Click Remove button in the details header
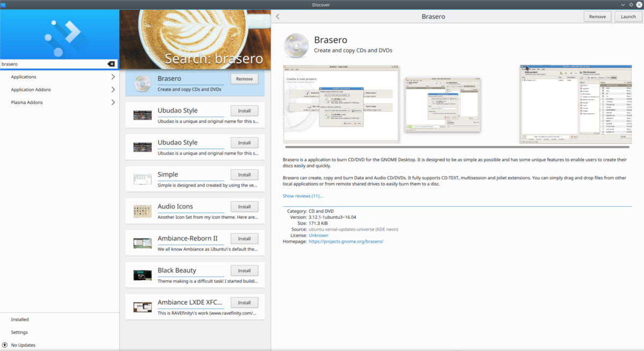This screenshot has width=644, height=351. [x=597, y=17]
